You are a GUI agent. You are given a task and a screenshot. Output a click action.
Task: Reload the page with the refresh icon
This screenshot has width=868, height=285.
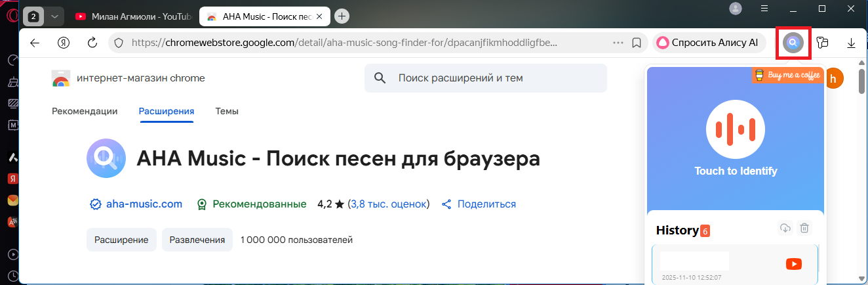pyautogui.click(x=92, y=43)
